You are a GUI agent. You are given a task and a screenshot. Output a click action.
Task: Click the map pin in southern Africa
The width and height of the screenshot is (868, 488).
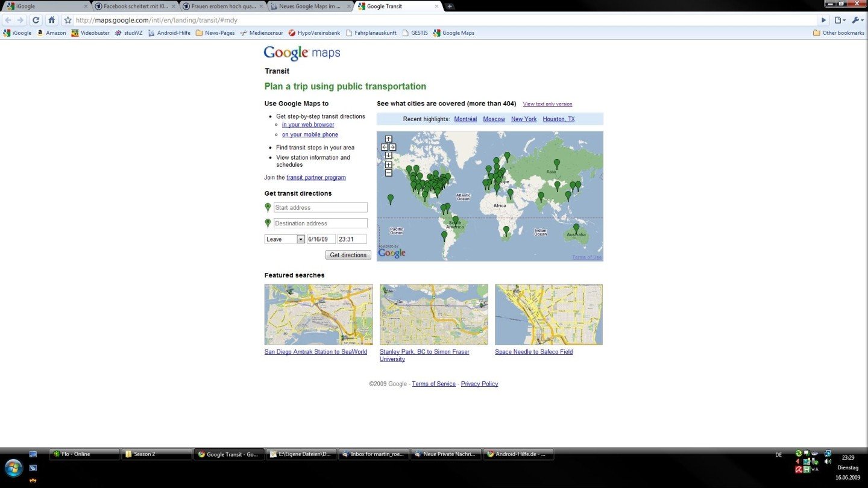pyautogui.click(x=506, y=231)
